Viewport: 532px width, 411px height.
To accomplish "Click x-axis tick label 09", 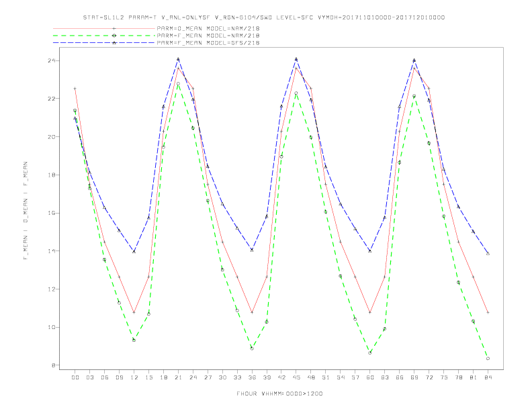I will tap(119, 377).
